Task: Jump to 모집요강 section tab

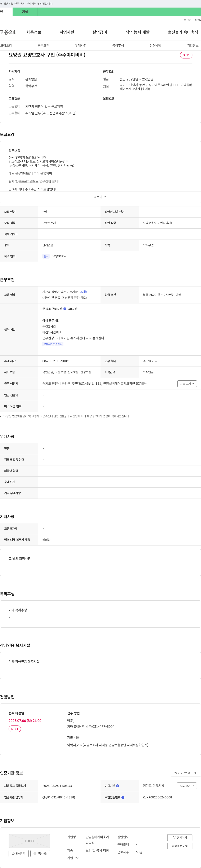Action: (x=6, y=45)
